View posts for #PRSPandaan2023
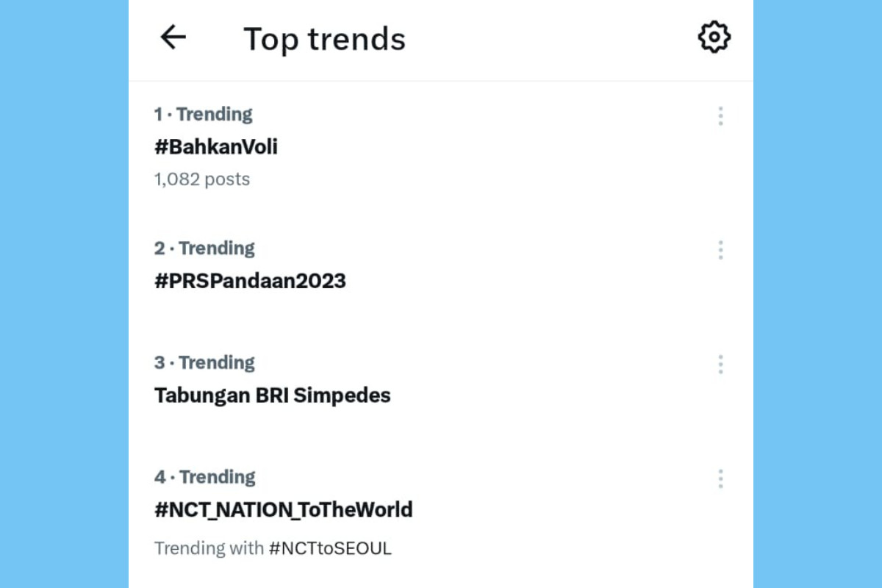The width and height of the screenshot is (882, 588). tap(250, 281)
